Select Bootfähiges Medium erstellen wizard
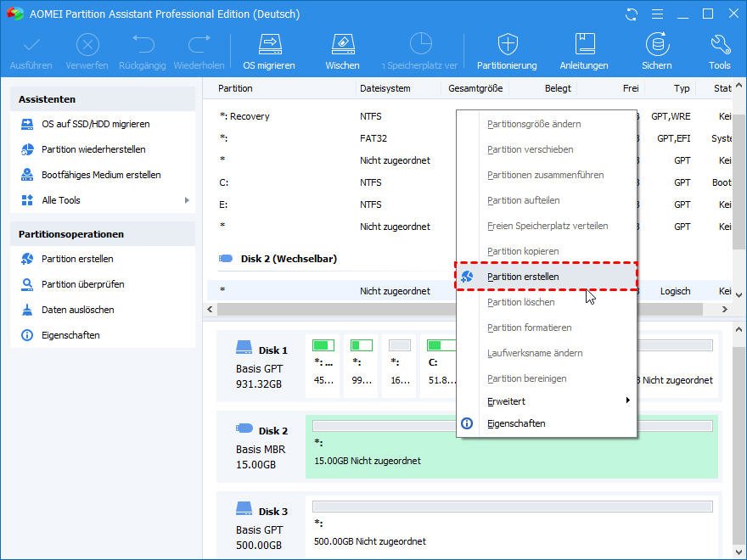The height and width of the screenshot is (560, 747). pyautogui.click(x=103, y=175)
